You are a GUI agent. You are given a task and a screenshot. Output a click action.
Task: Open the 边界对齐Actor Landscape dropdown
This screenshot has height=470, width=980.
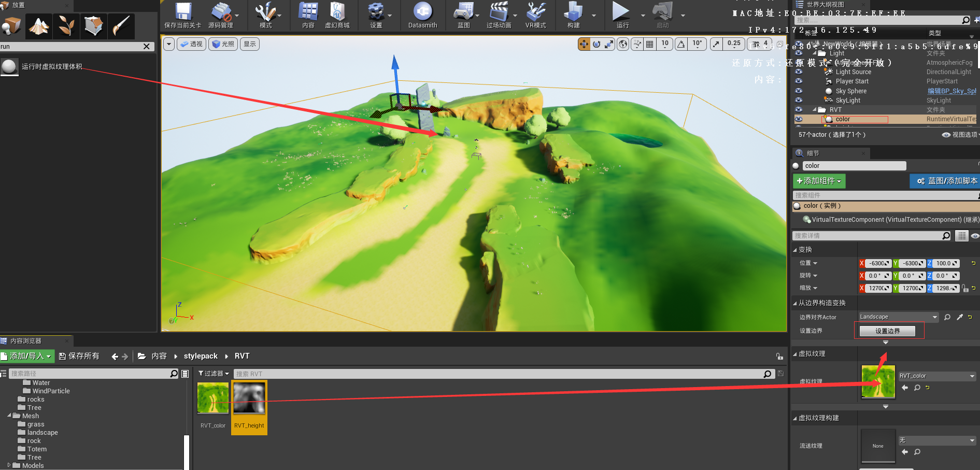point(899,317)
